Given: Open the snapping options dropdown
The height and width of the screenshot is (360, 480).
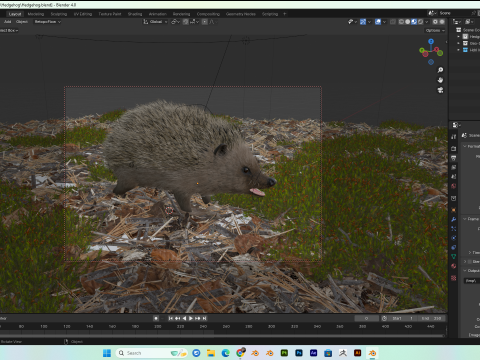Looking at the screenshot, I should pos(195,22).
